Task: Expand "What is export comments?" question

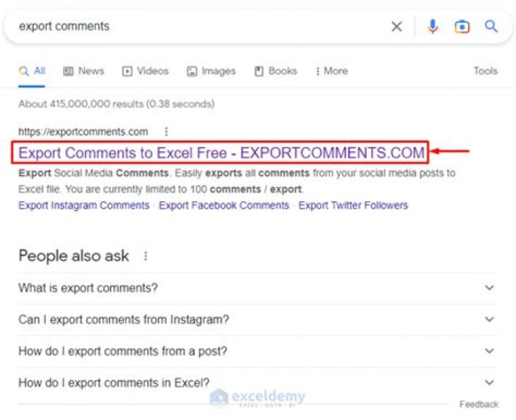Action: click(x=257, y=288)
